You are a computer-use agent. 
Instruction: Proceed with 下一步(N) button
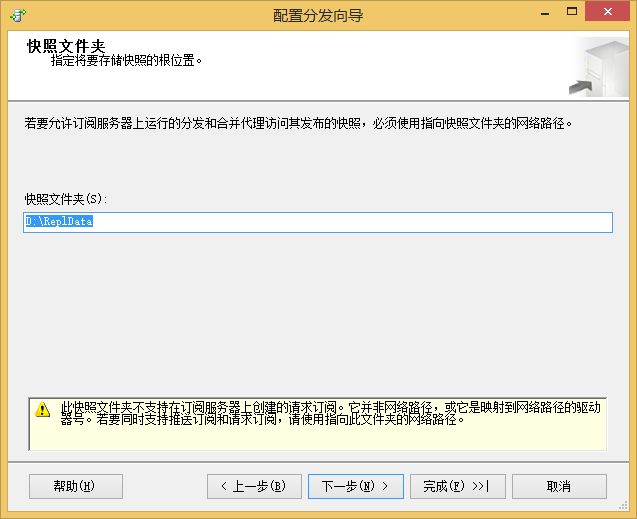click(356, 486)
